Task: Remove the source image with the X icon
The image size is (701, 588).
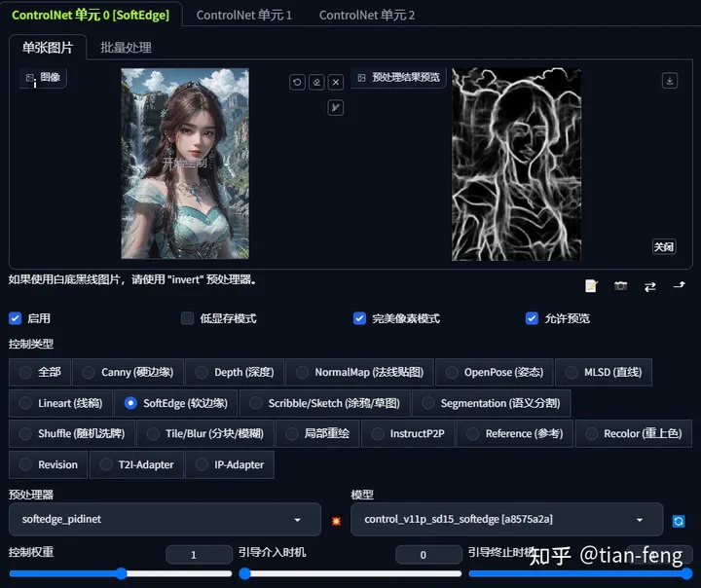Action: click(x=336, y=83)
